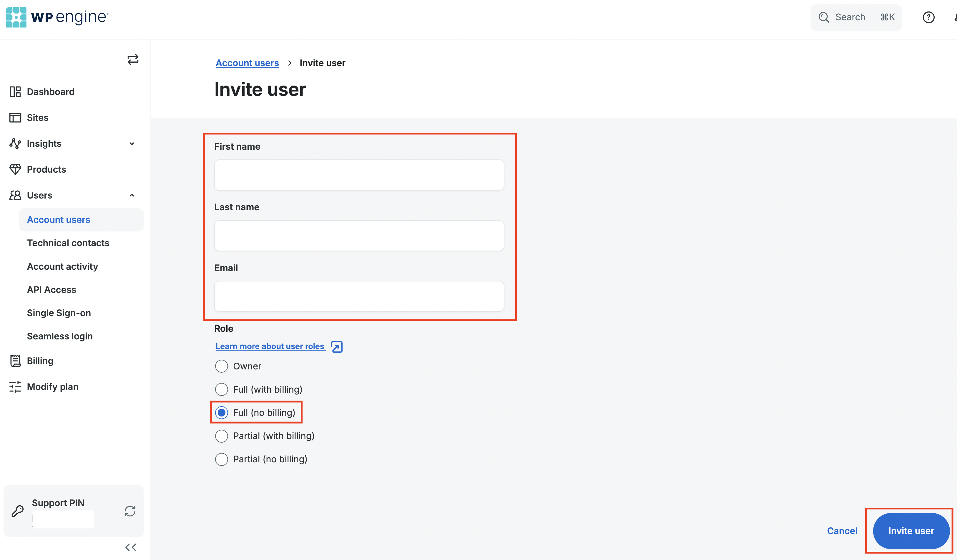Open Technical contacts page
Viewport: 957px width, 560px height.
click(x=68, y=243)
